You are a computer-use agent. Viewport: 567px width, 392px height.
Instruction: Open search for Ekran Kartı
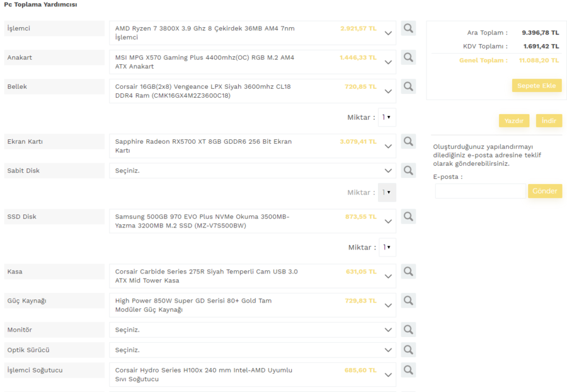pos(408,141)
